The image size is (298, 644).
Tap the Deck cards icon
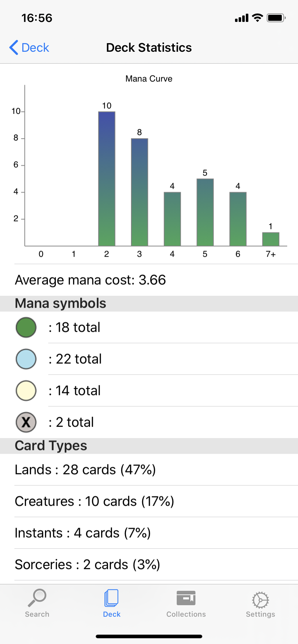(112, 598)
